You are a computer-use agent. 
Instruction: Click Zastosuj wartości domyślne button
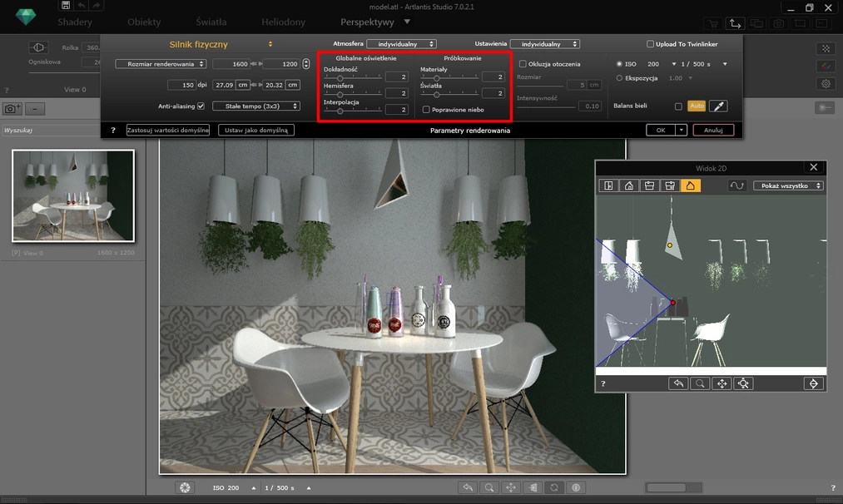[168, 130]
